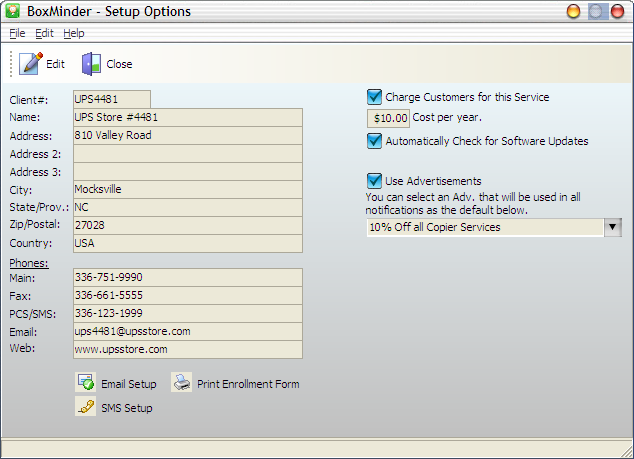This screenshot has width=634, height=459.
Task: Click the State/Prov. field NC
Action: tap(188, 207)
